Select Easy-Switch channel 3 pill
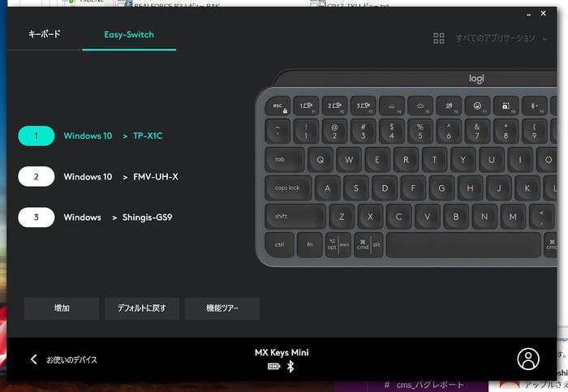 pyautogui.click(x=37, y=218)
